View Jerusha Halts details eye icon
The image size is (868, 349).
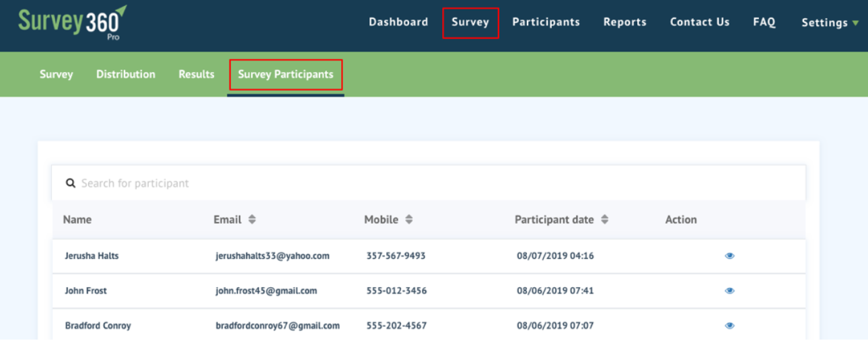tap(729, 256)
